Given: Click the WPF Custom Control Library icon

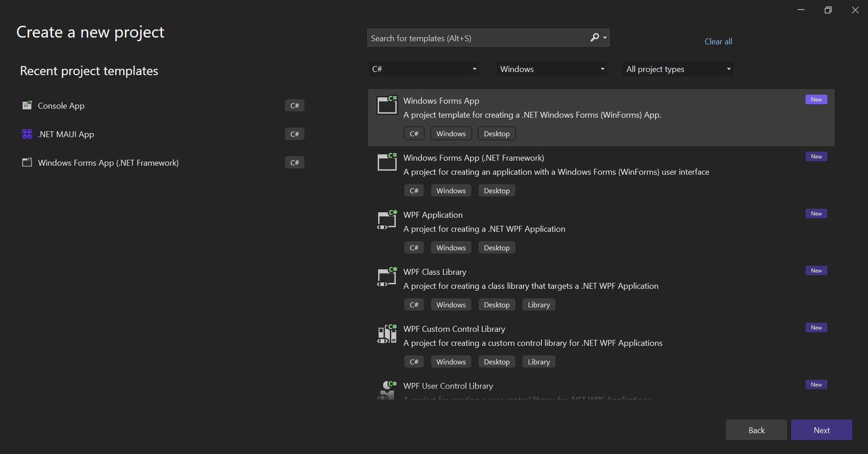Looking at the screenshot, I should 387,334.
